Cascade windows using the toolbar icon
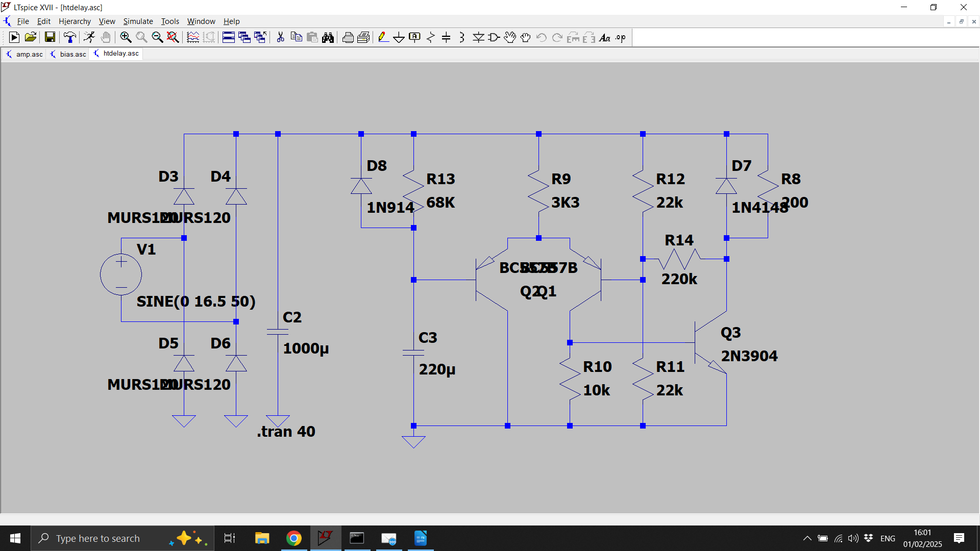 pos(244,37)
